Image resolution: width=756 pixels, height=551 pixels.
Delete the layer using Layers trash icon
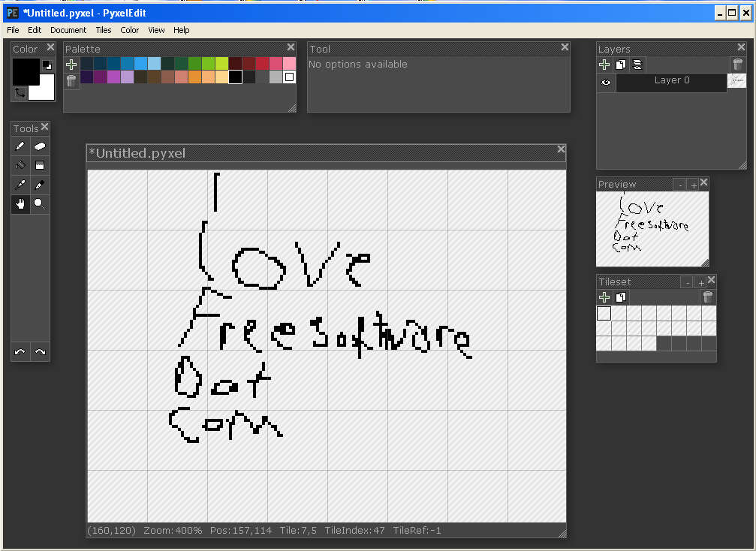737,65
